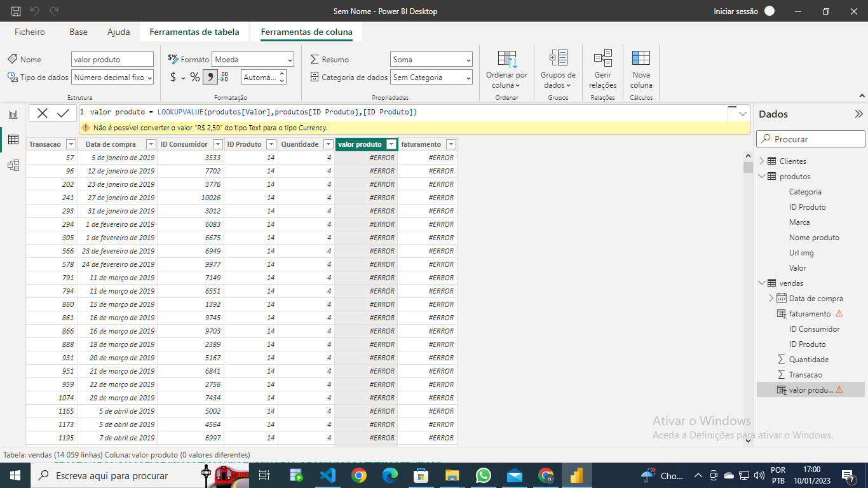Viewport: 868px width, 488px height.
Task: Select Nome produto field in Dados
Action: click(814, 238)
